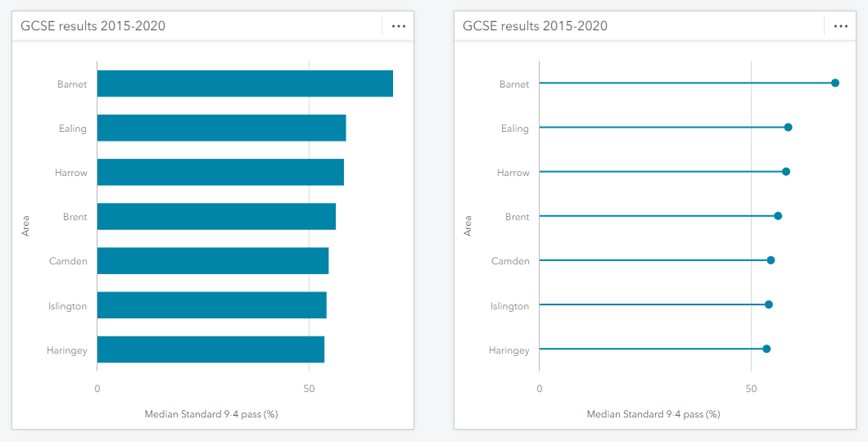Image resolution: width=868 pixels, height=442 pixels.
Task: Select the Brent bar in the bar chart
Action: click(216, 216)
